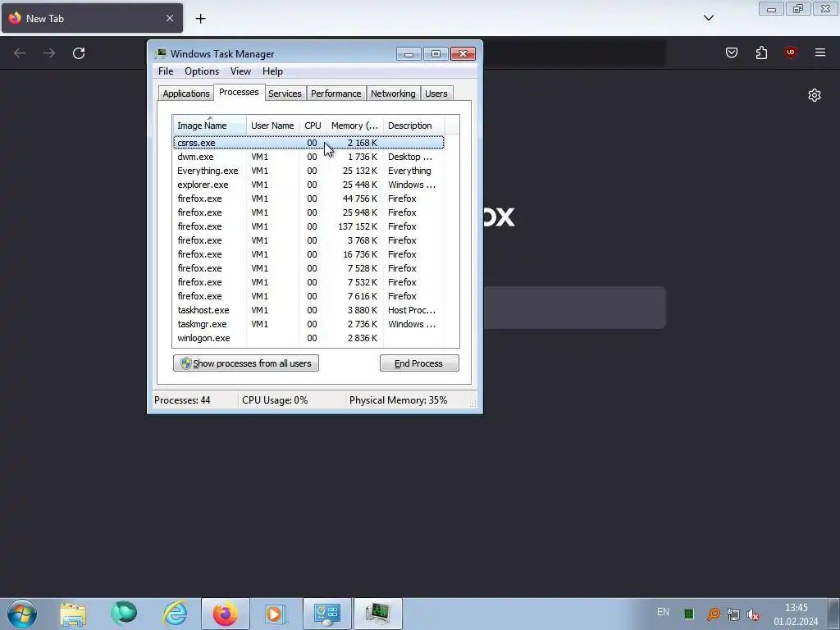Click Show processes from all users
This screenshot has width=840, height=630.
[246, 363]
